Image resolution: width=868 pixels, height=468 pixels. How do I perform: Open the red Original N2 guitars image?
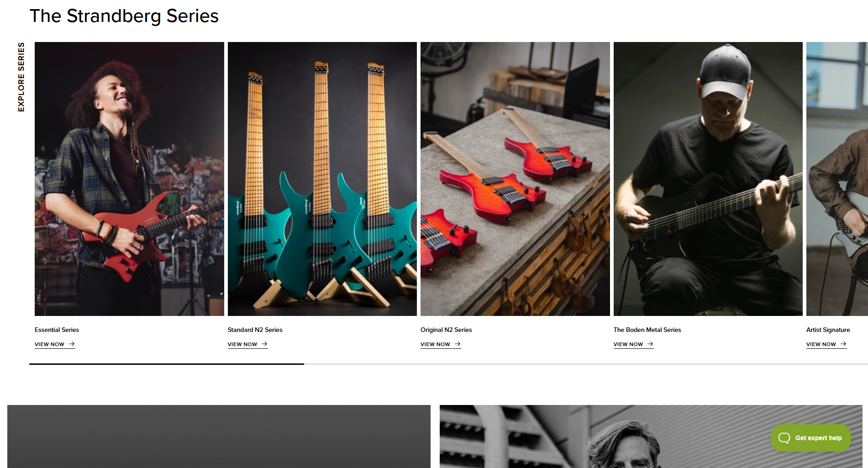point(515,179)
